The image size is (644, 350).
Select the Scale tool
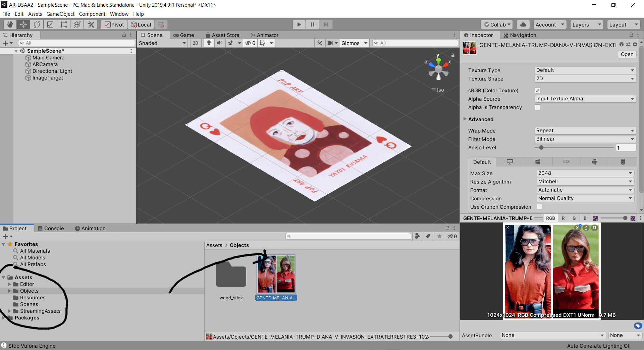[x=50, y=24]
